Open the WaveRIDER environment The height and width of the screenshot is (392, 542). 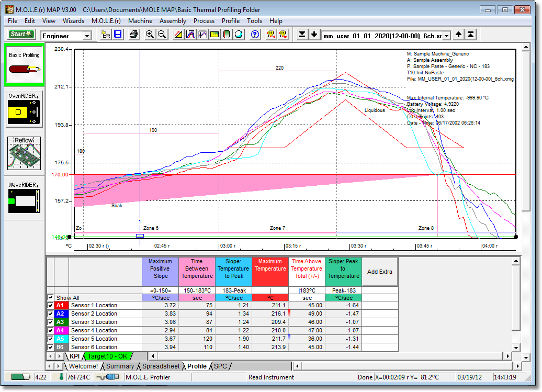pos(24,197)
